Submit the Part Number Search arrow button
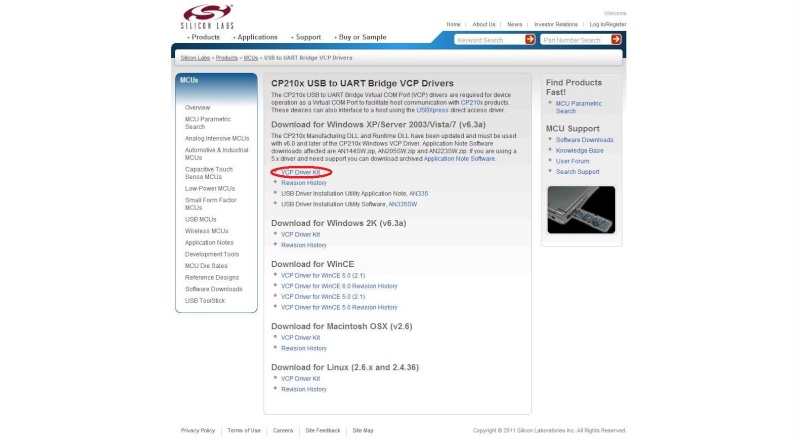Viewport: 800px width, 442px height. (x=616, y=39)
